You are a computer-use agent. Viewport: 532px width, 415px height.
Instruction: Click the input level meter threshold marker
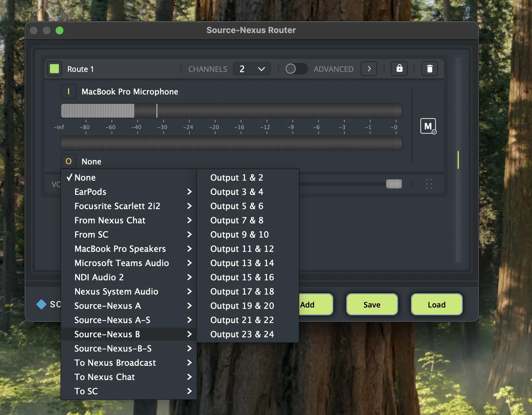pyautogui.click(x=157, y=111)
